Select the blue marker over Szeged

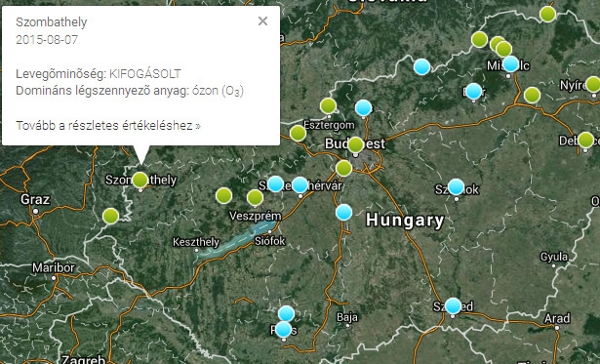(x=453, y=306)
